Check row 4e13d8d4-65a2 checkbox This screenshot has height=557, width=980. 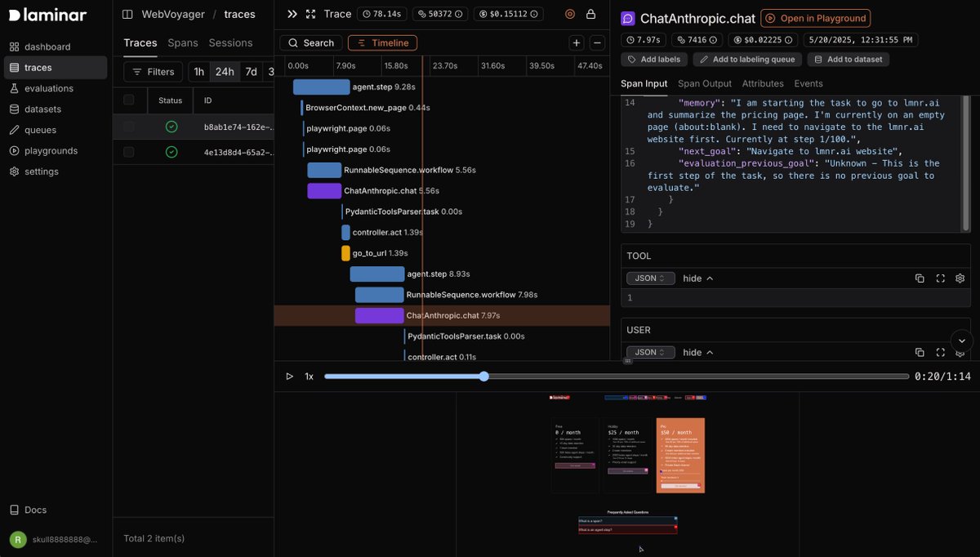click(x=128, y=152)
